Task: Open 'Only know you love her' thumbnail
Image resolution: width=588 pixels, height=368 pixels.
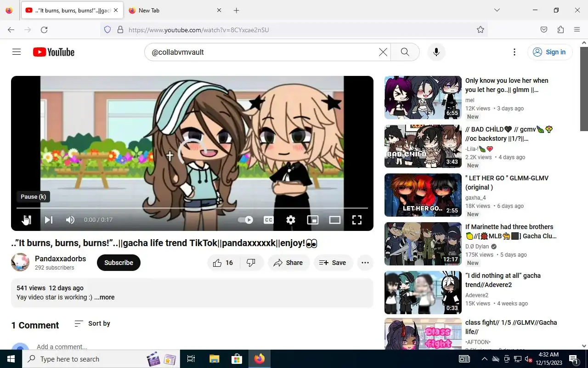Action: 423,98
